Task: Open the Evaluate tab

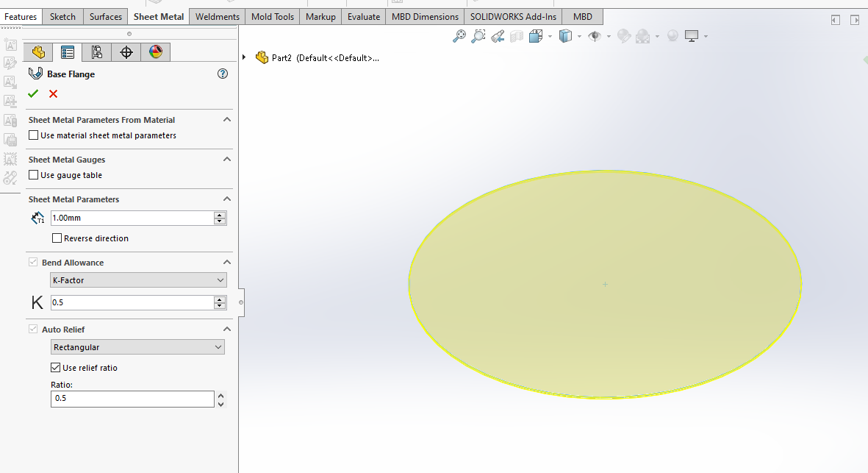Action: pyautogui.click(x=364, y=17)
